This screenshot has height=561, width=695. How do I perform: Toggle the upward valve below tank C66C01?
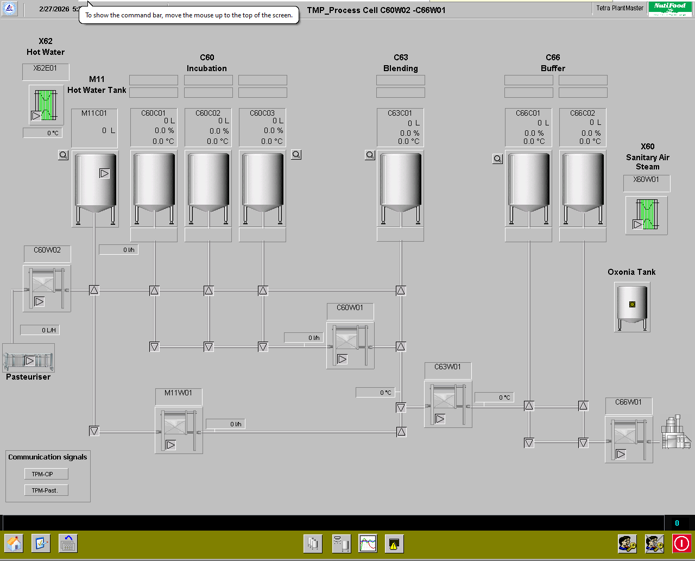point(529,405)
